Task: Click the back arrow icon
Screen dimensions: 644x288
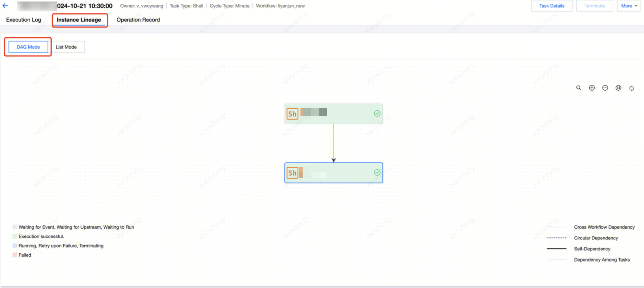Action: (x=5, y=6)
